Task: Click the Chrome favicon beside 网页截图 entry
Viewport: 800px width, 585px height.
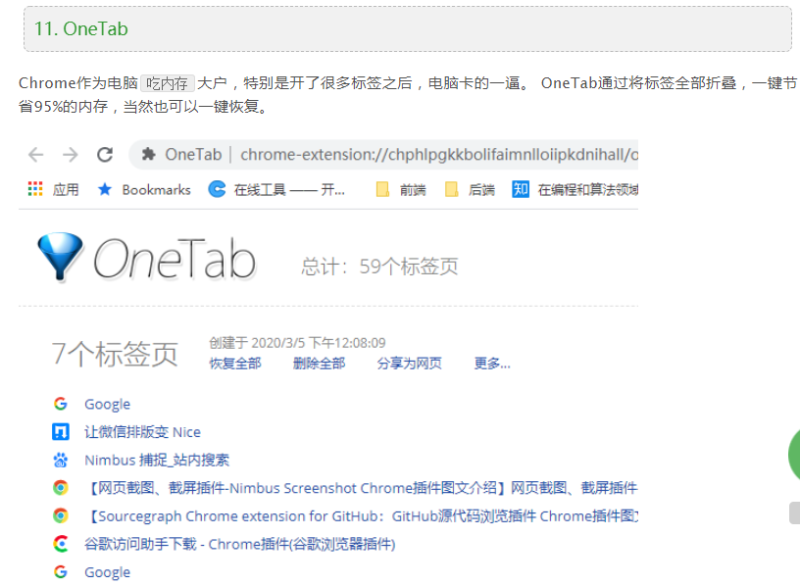Action: tap(61, 488)
